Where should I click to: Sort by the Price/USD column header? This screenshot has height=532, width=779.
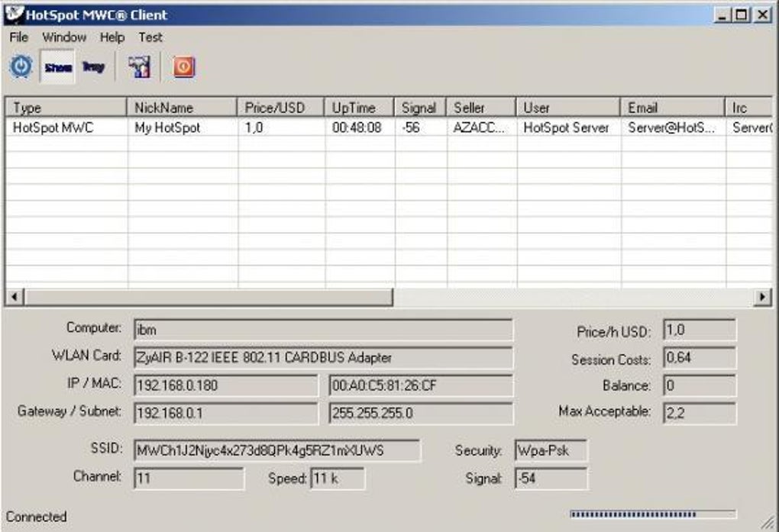tap(281, 108)
